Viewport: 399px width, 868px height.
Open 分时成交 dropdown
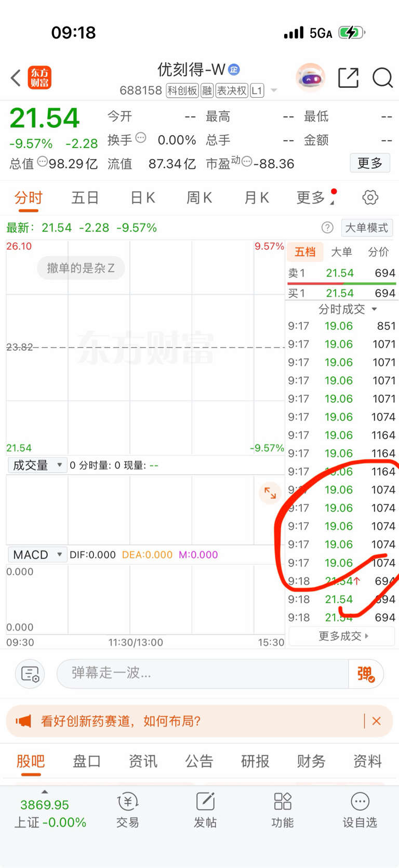click(347, 309)
